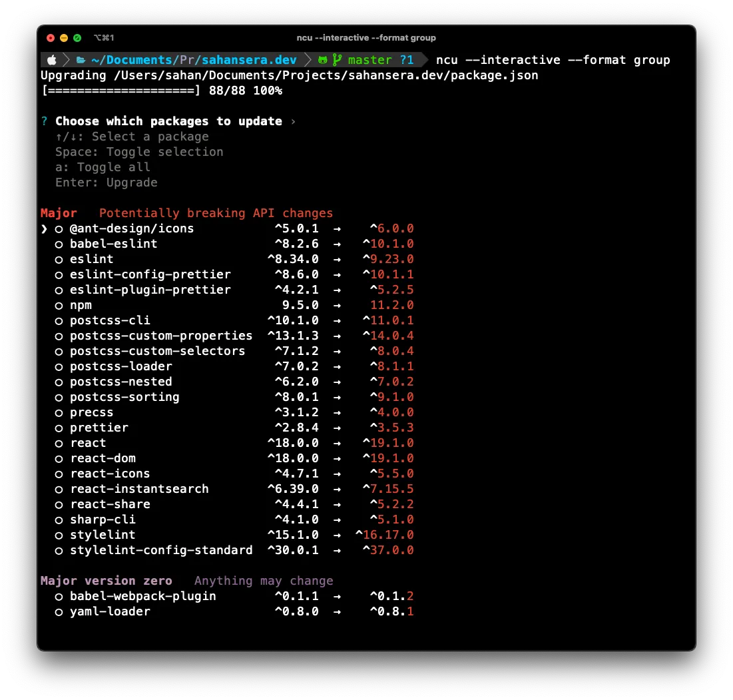Click the react-icons package name
Viewport: 733px width, 700px height.
pos(111,474)
